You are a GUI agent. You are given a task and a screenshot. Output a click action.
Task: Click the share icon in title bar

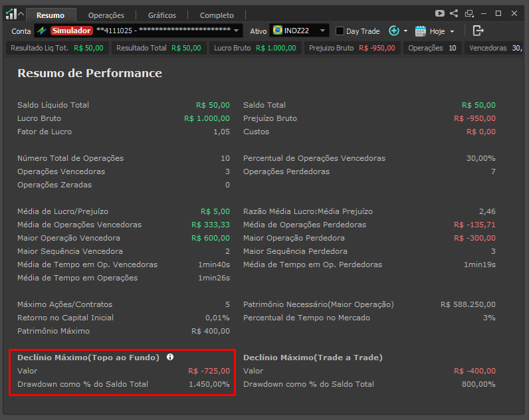454,13
